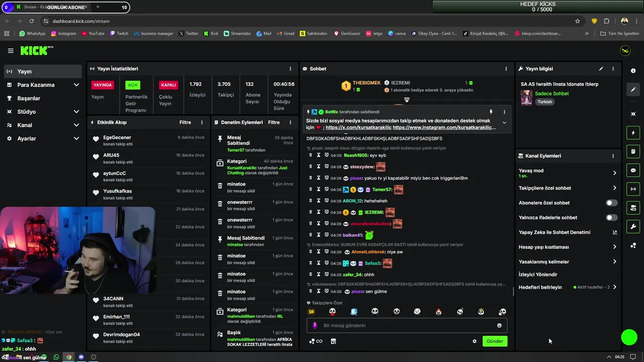Image resolution: width=644 pixels, height=362 pixels.
Task: Click the Kicks infinity icon below message box
Action: [x=315, y=341]
